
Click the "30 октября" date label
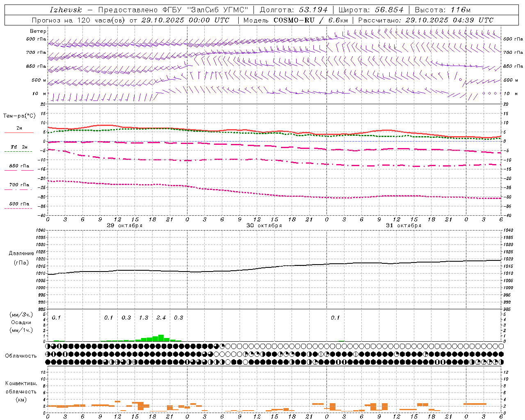pyautogui.click(x=264, y=226)
